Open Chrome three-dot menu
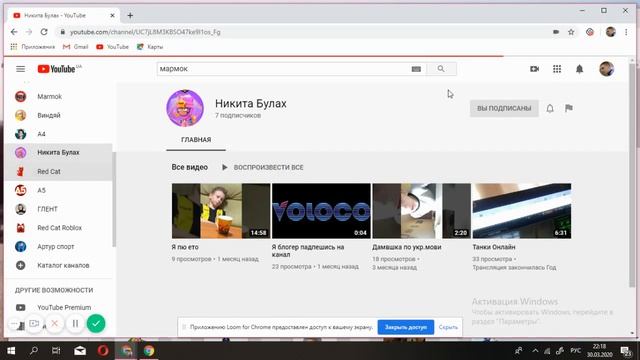Viewport: 640px width, 360px height. [x=626, y=32]
